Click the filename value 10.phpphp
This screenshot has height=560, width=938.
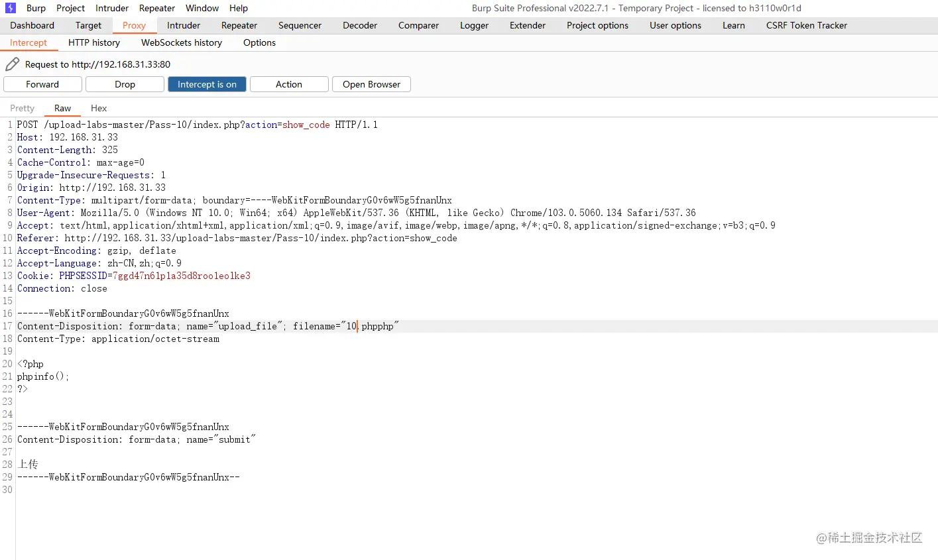(370, 326)
